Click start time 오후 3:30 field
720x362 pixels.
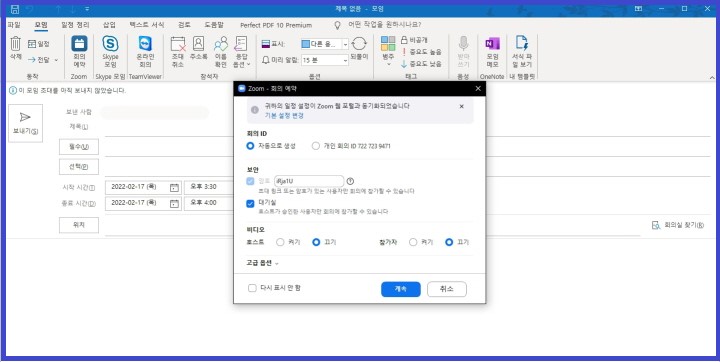pos(209,187)
